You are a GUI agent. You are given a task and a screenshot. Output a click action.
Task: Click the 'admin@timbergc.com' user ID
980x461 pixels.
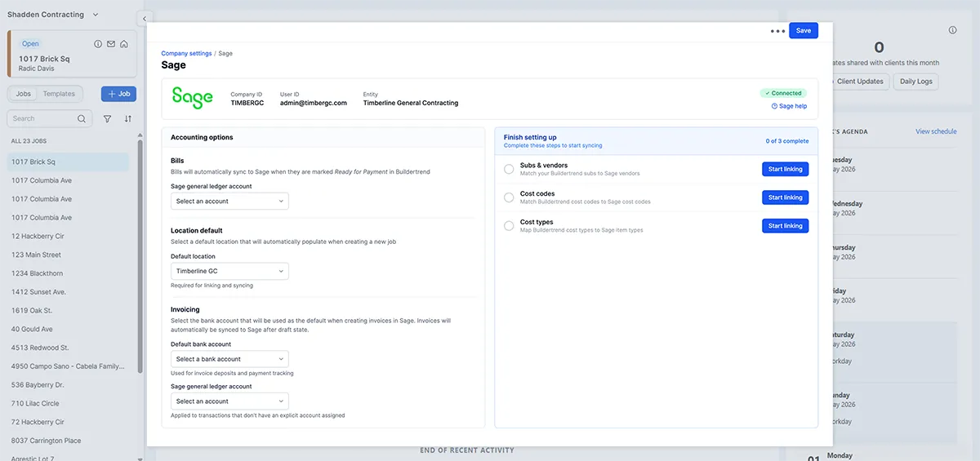[x=314, y=103]
